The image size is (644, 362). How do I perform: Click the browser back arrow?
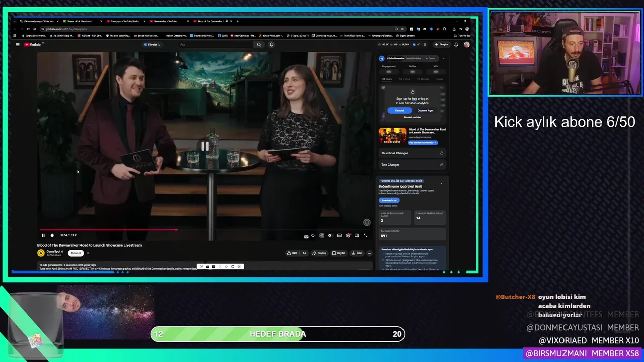point(16,29)
